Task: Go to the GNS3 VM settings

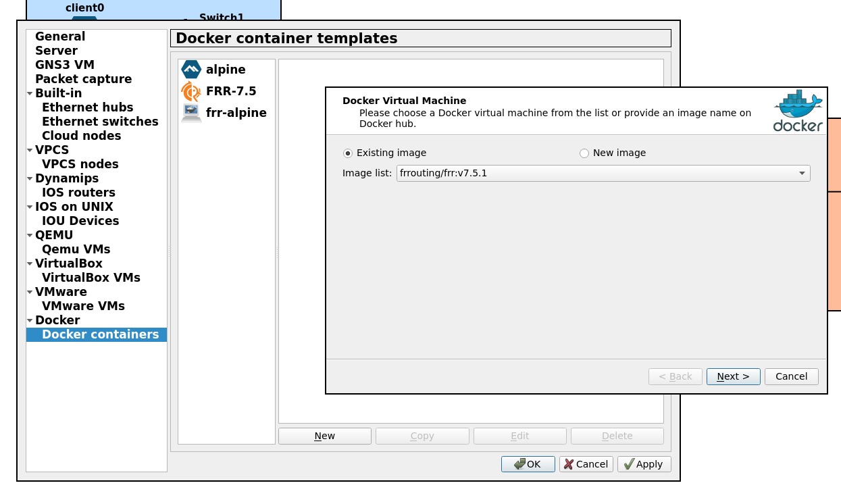Action: [65, 65]
